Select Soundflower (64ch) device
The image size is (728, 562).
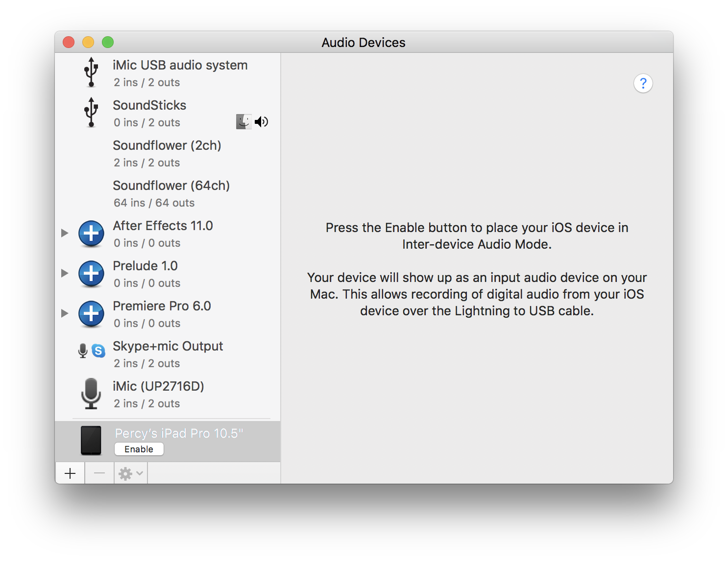(x=168, y=193)
